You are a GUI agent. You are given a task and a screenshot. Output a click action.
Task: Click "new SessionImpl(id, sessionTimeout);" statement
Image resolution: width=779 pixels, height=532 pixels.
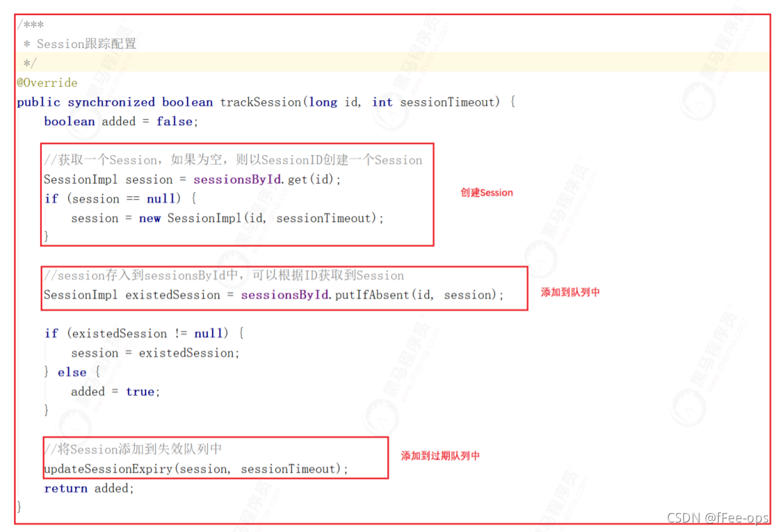261,218
